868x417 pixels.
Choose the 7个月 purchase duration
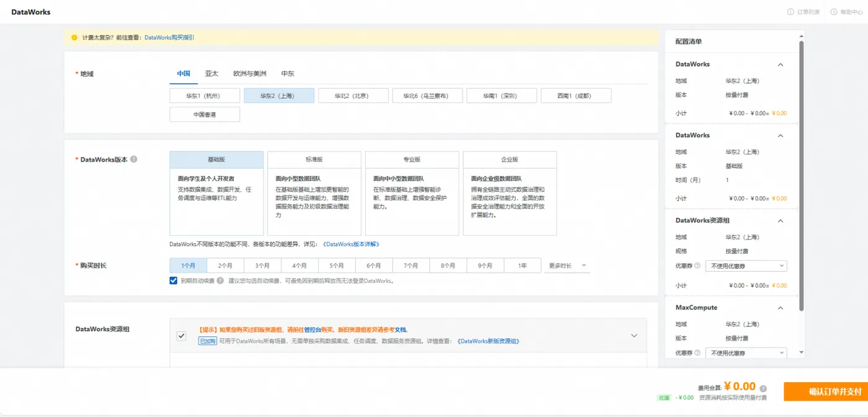pos(411,266)
